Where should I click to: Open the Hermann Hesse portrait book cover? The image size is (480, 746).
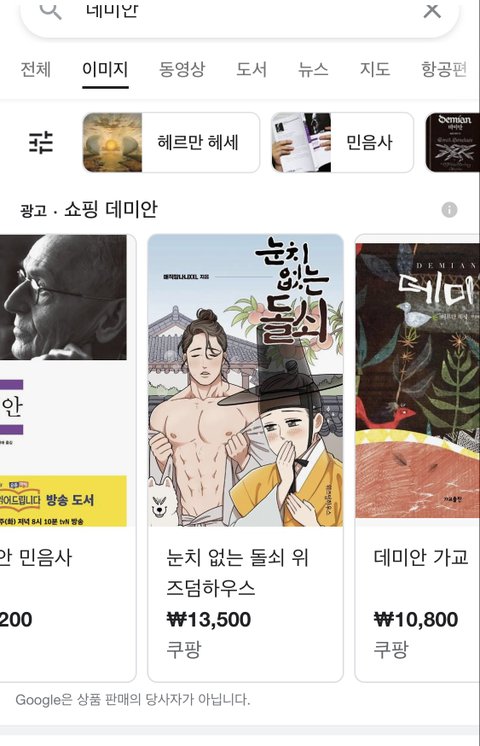coord(63,381)
